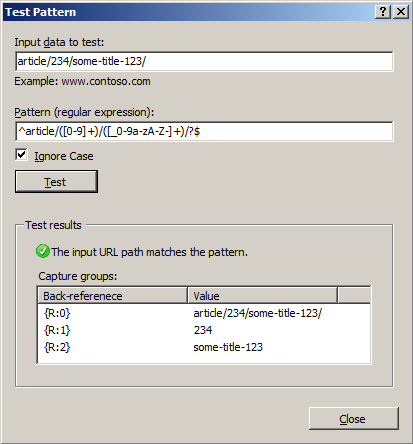Select the {R:2} back-reference row
This screenshot has height=444, width=413.
[204, 347]
